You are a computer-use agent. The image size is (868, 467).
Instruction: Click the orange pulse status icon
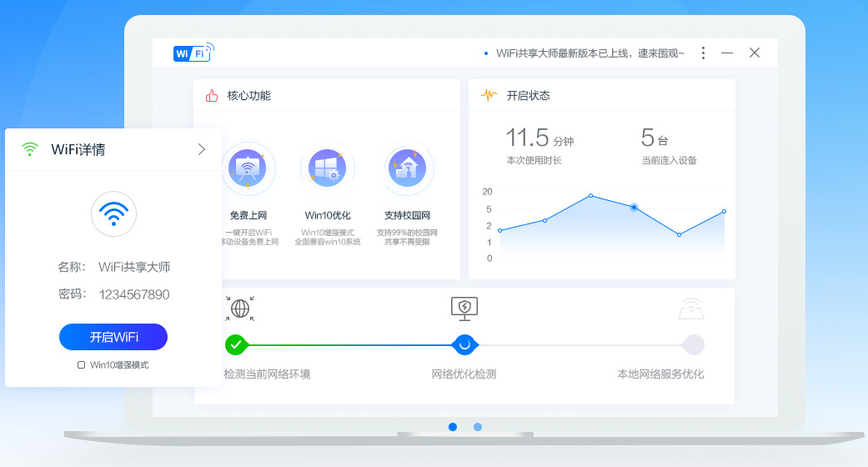489,95
